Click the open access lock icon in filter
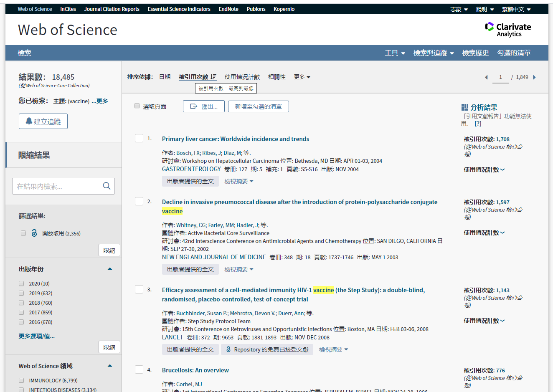Screen dimensions: 553x392 tap(34, 233)
